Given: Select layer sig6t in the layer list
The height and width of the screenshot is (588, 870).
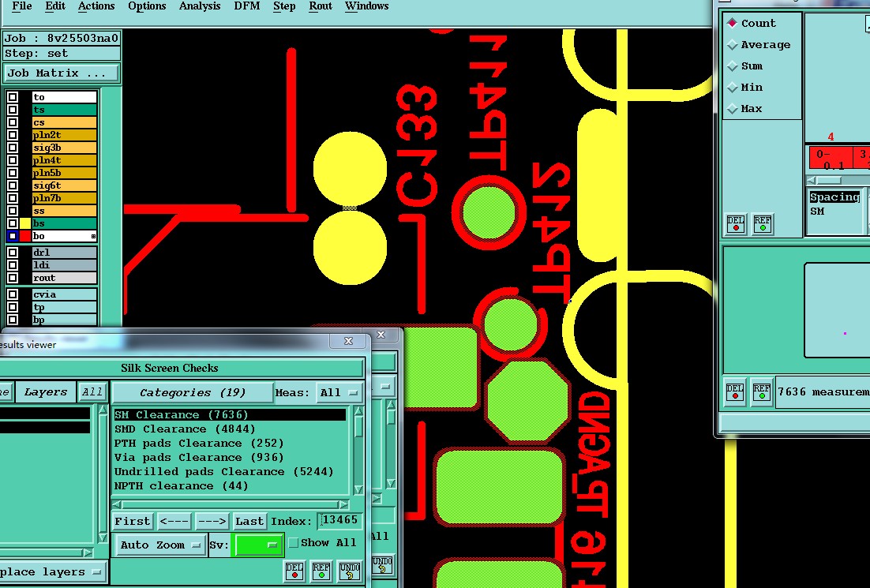Looking at the screenshot, I should tap(65, 185).
